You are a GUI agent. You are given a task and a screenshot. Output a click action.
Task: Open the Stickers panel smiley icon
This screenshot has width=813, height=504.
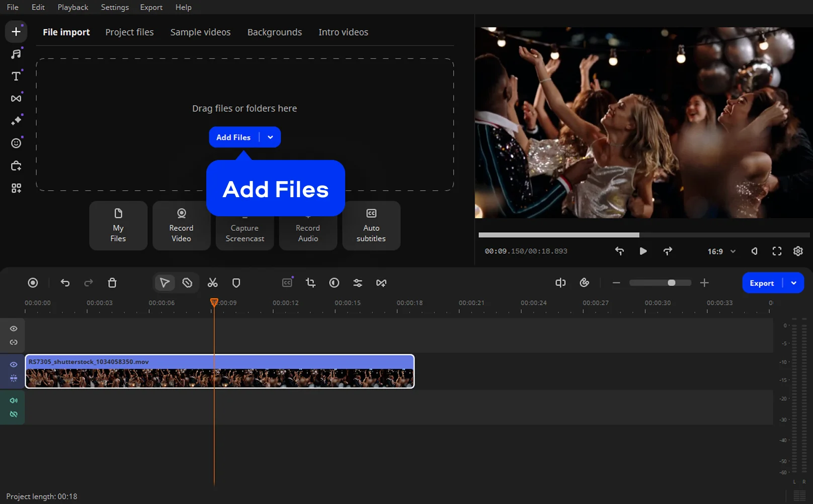pos(16,143)
